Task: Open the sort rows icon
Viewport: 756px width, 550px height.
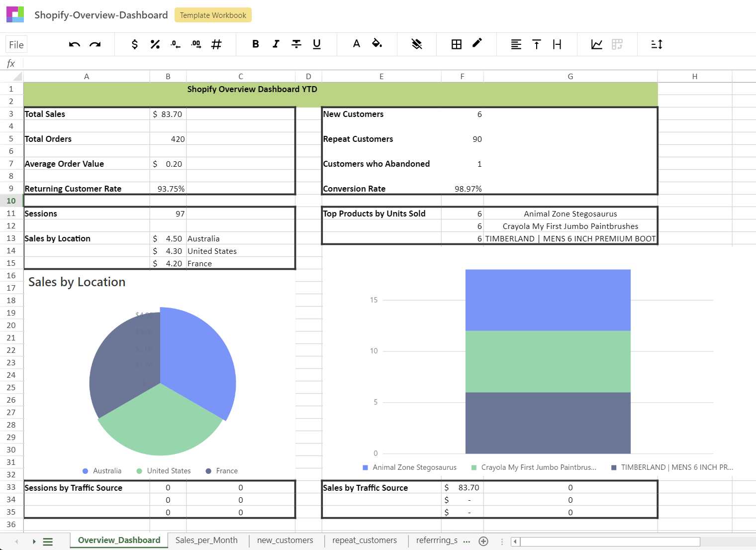Action: point(657,44)
